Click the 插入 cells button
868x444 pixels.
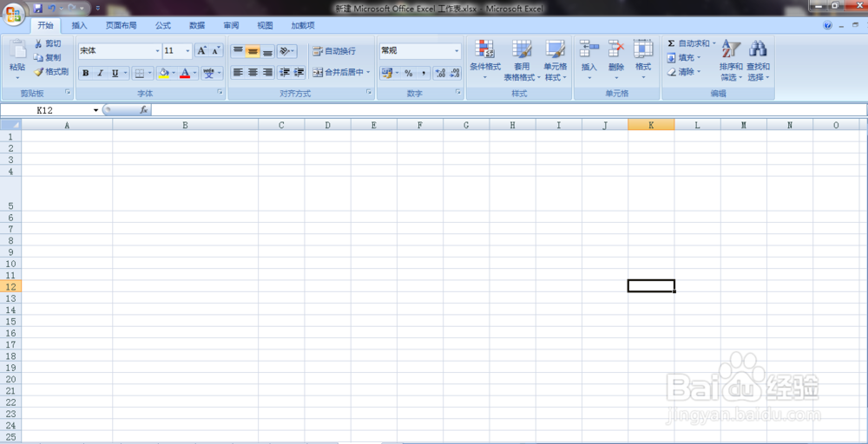[589, 60]
